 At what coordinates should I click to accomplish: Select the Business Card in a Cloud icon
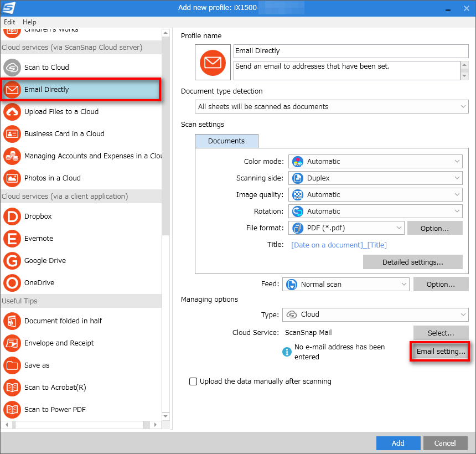12,134
